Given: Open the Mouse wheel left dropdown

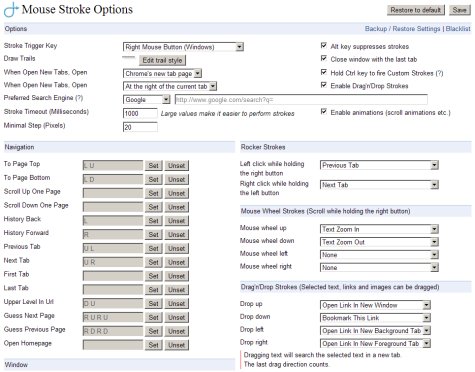Looking at the screenshot, I should point(379,255).
